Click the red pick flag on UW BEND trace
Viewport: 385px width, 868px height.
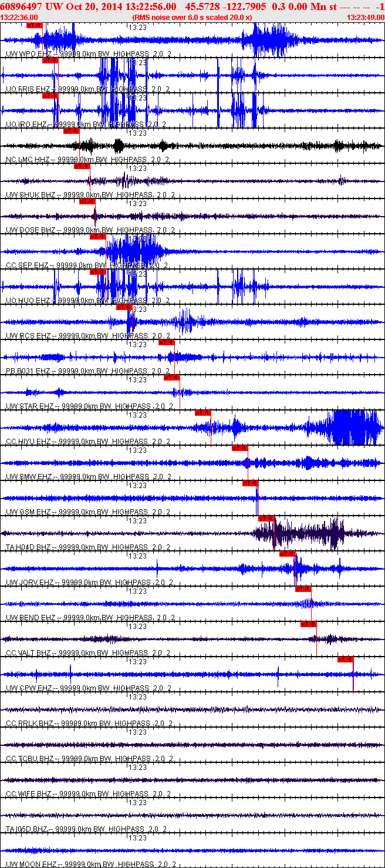click(x=303, y=589)
